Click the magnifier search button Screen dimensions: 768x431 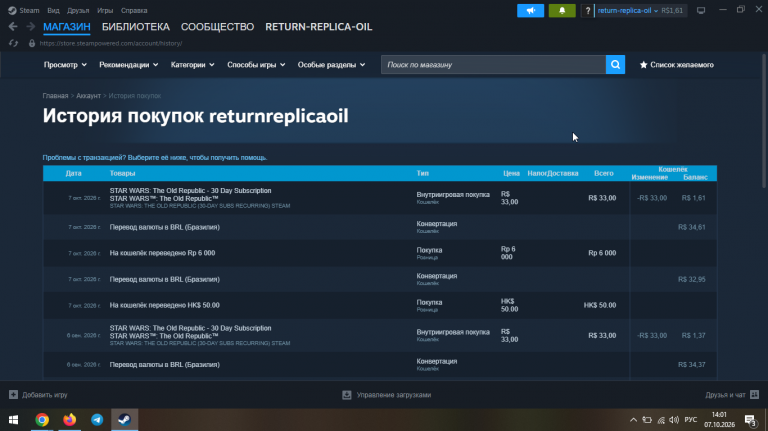tap(615, 65)
